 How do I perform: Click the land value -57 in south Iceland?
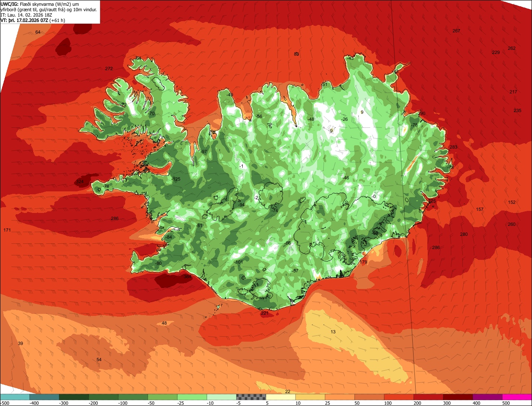coord(295,271)
